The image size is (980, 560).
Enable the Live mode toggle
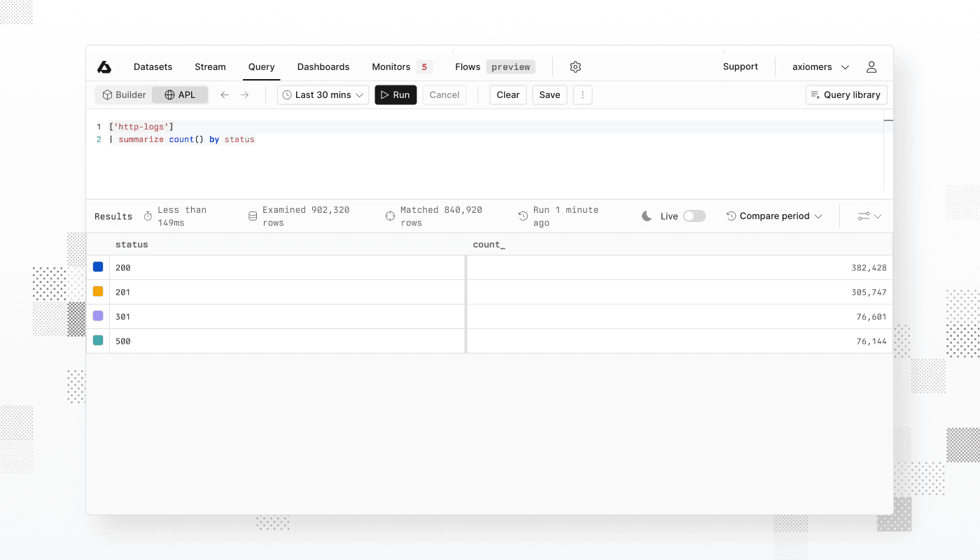coord(694,216)
